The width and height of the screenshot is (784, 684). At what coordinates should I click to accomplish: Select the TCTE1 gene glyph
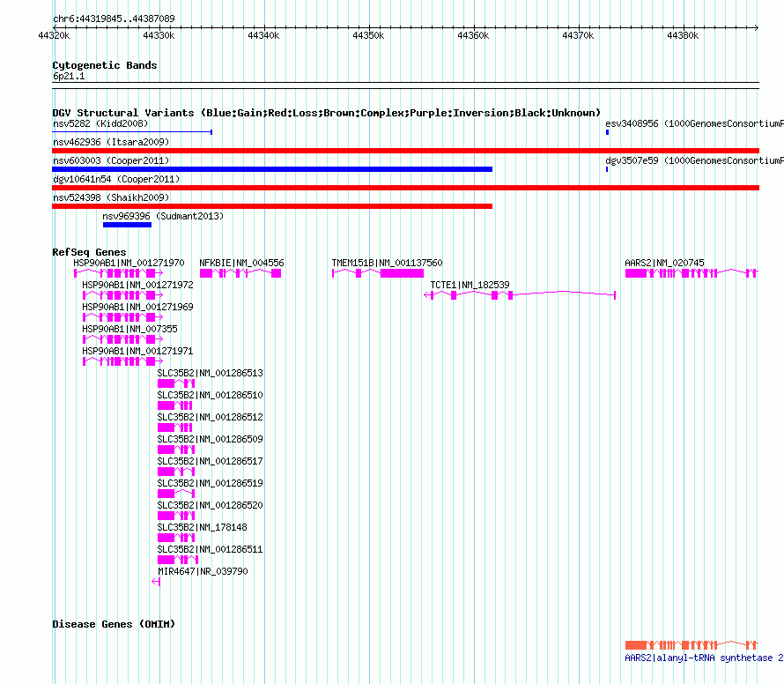520,295
